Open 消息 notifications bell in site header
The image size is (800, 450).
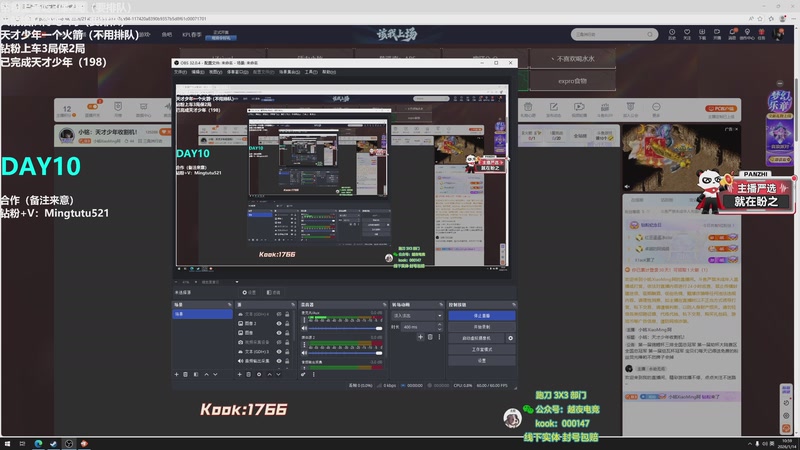coord(732,34)
